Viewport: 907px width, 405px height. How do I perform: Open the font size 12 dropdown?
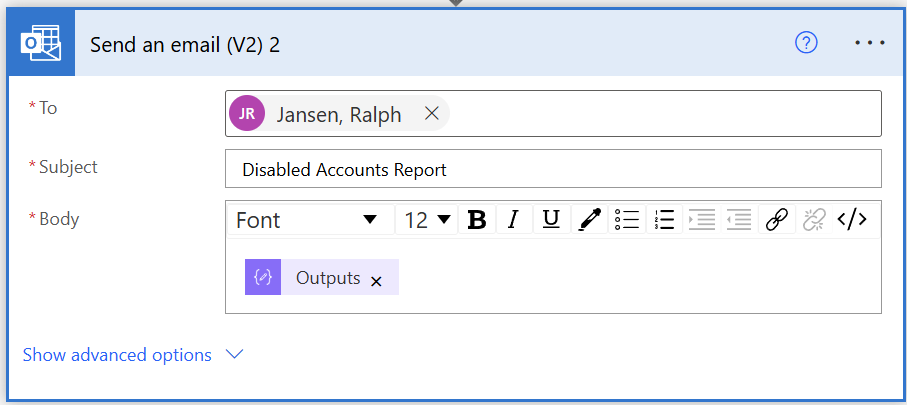427,220
